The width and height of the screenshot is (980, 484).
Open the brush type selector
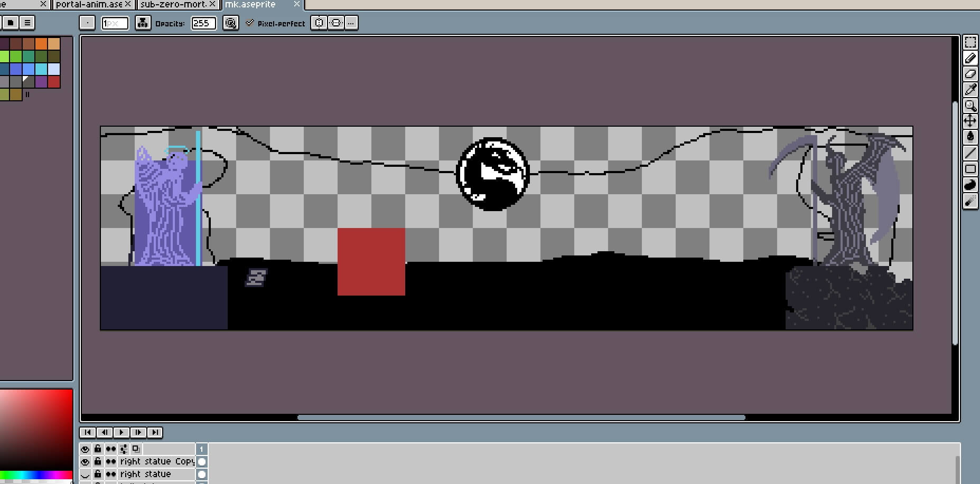(87, 23)
